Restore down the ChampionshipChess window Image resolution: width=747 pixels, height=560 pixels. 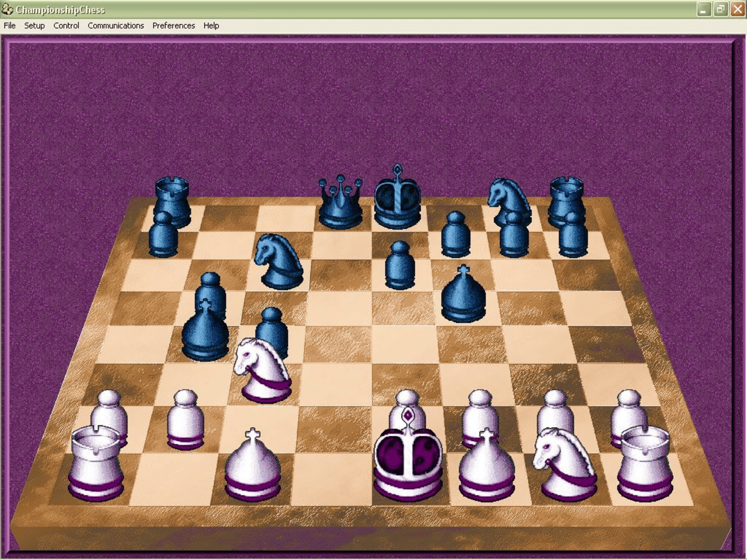(721, 9)
